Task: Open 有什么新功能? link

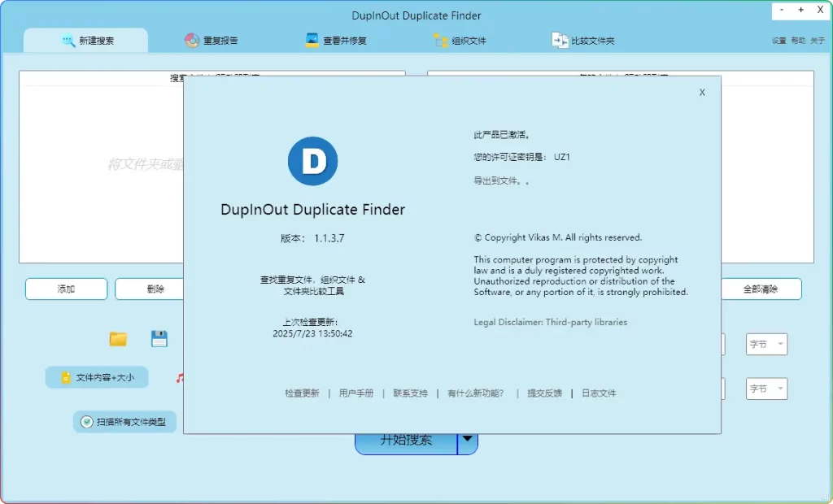Action: 475,393
